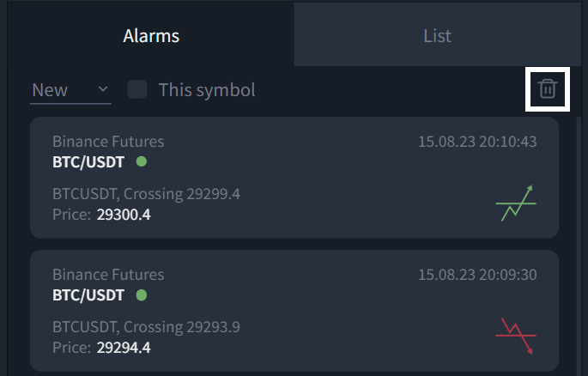Screen dimensions: 588x376
Task: Click green status dot on first BTC/USDT alarm
Action: pos(142,161)
